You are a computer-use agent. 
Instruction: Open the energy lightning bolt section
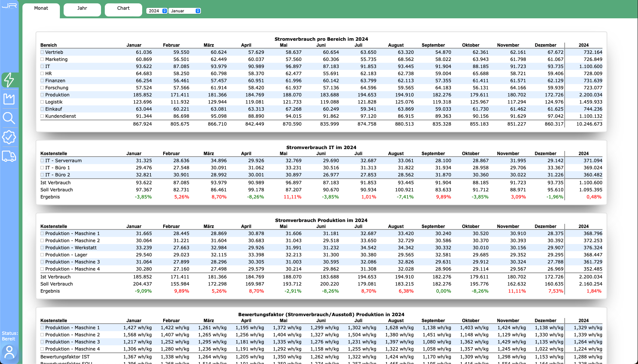point(9,80)
